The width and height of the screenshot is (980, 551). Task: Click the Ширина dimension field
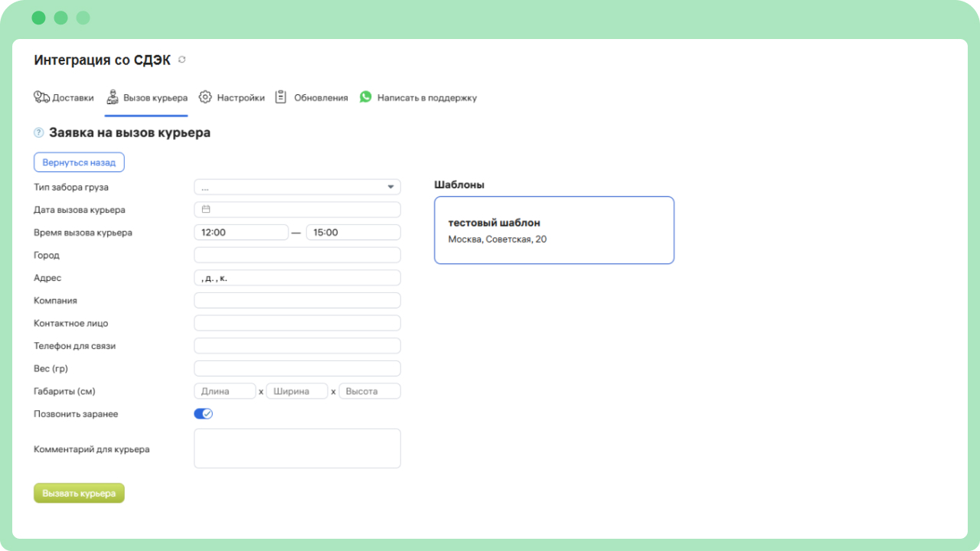(x=297, y=391)
